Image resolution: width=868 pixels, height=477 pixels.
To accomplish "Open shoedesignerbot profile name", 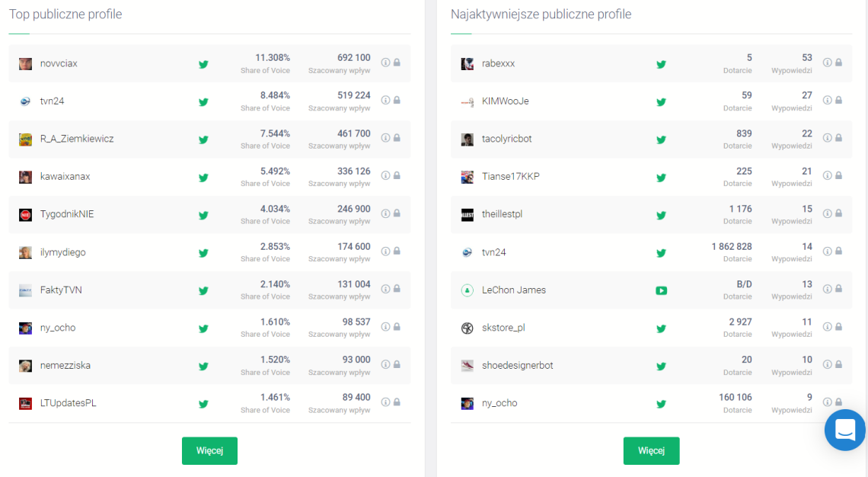I will (517, 366).
